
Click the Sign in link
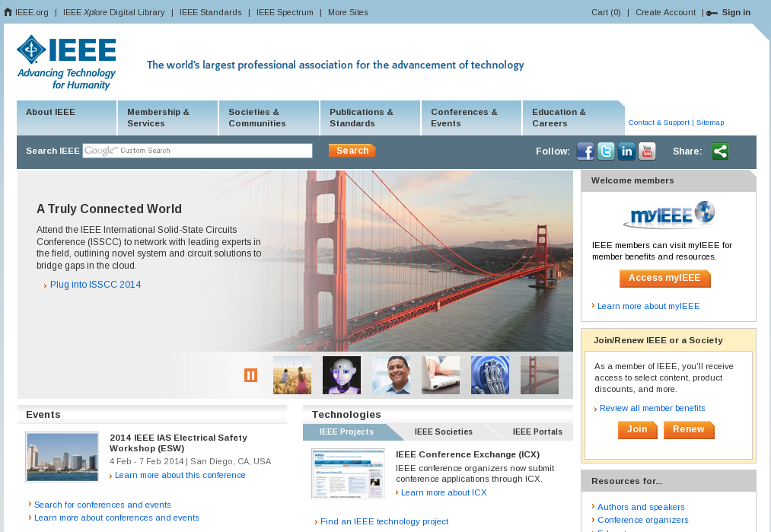pos(736,12)
